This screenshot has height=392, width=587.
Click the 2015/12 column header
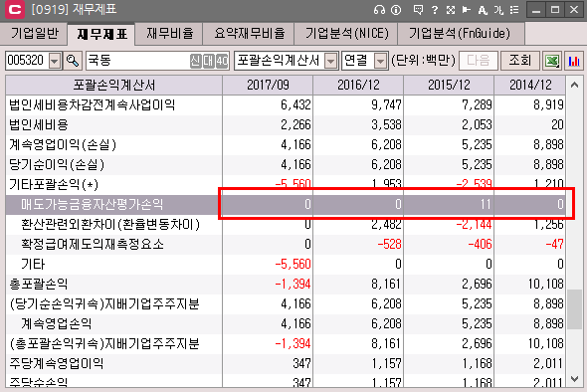click(x=449, y=85)
